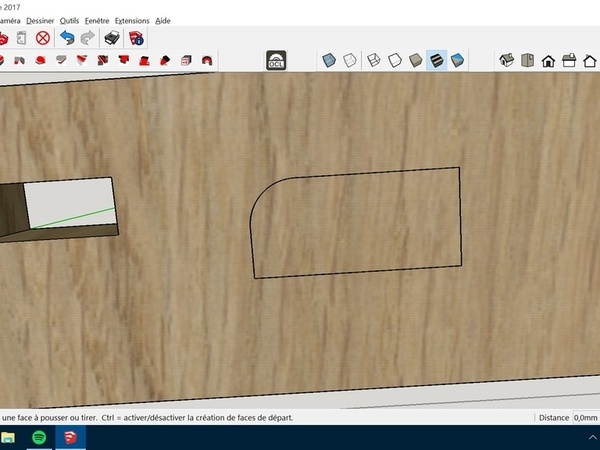This screenshot has width=600, height=450.
Task: Click the Print icon
Action: [x=114, y=38]
